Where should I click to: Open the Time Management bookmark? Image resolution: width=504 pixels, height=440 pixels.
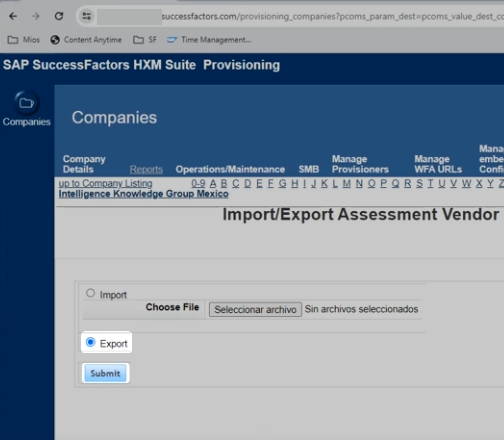pyautogui.click(x=209, y=40)
